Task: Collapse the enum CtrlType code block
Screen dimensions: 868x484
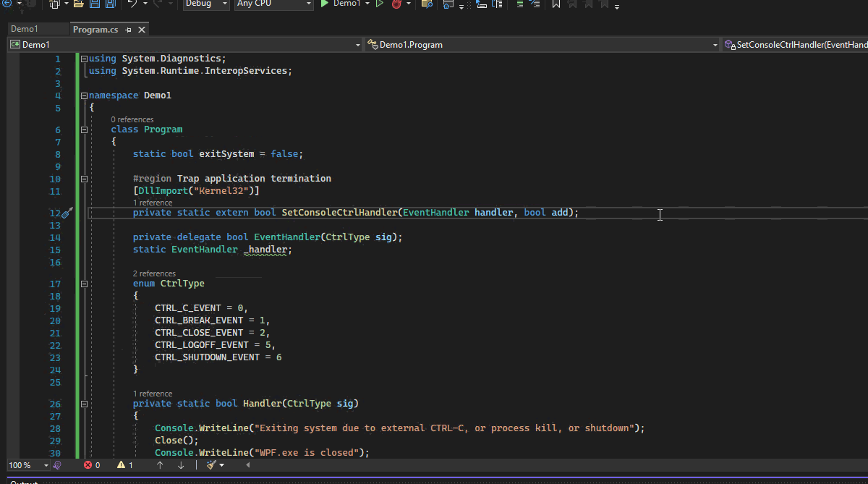Action: [x=85, y=284]
